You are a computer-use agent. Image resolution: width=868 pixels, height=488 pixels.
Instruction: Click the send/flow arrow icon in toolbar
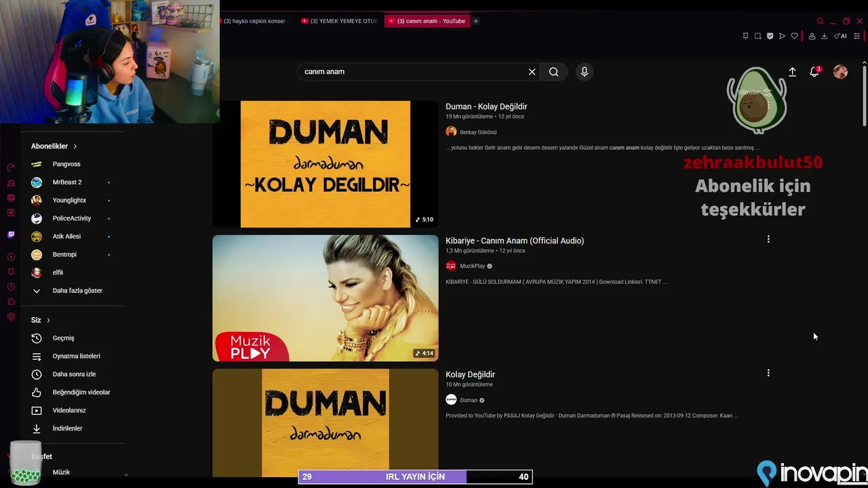[782, 36]
